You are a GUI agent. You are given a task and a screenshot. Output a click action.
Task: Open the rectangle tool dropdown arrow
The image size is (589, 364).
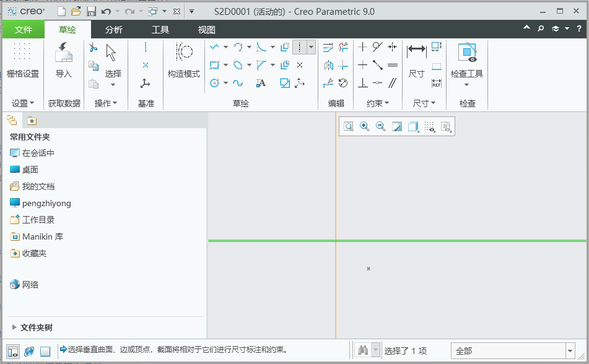[225, 65]
